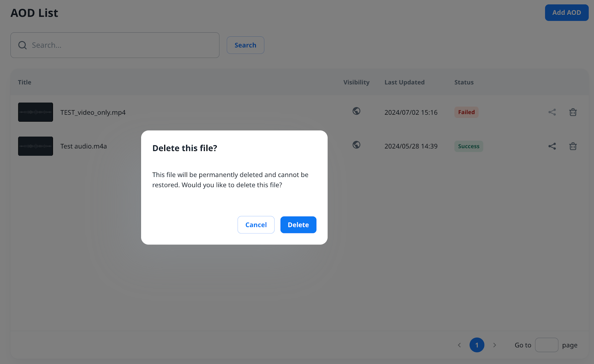Open the TEST_video_only.mp4 waveform thumbnail
Screen dimensions: 594x364
point(36,112)
